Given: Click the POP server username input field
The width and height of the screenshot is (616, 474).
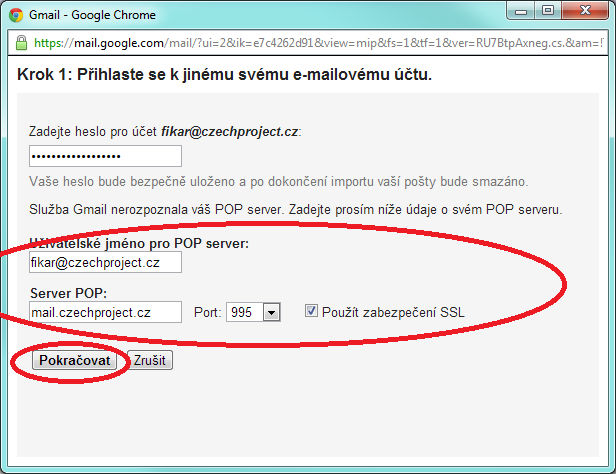Looking at the screenshot, I should (105, 262).
